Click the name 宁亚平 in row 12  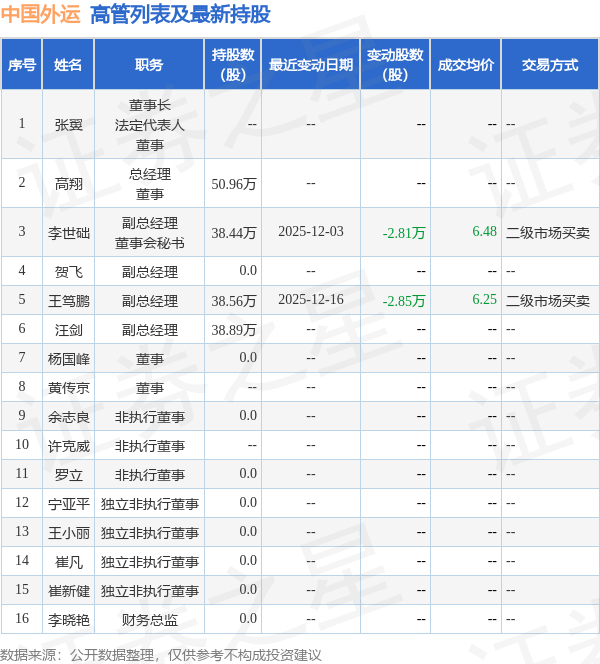click(69, 504)
